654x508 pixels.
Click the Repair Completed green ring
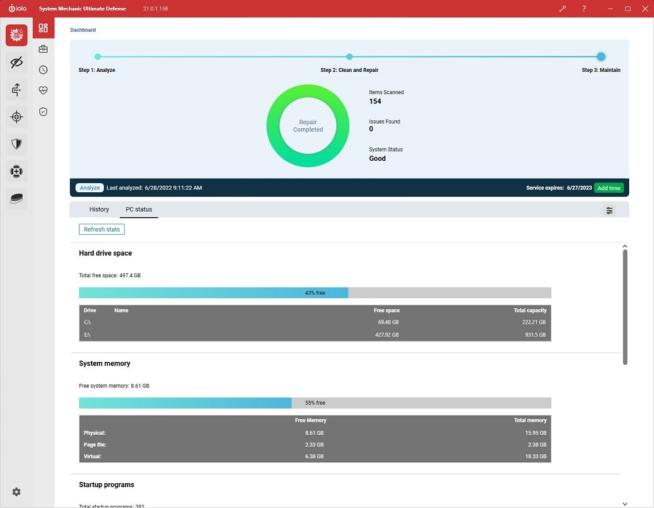click(x=308, y=126)
